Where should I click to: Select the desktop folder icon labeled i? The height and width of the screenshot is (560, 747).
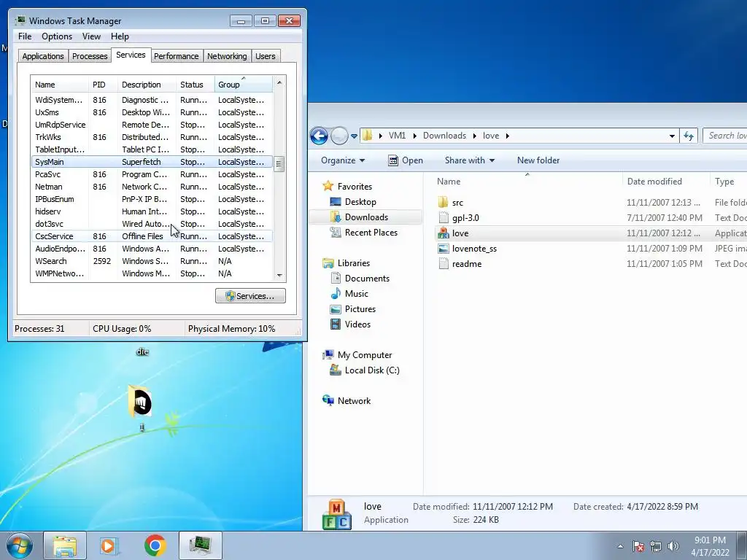pos(141,402)
